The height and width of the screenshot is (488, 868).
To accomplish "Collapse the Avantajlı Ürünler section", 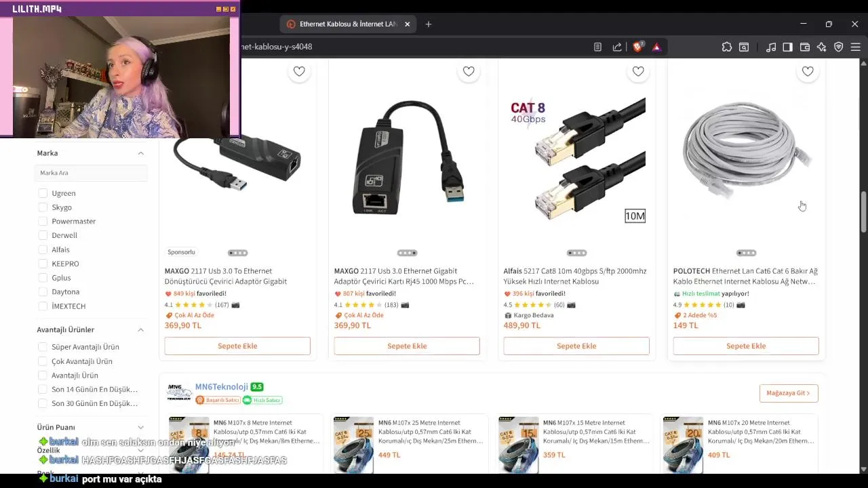I will (x=140, y=329).
